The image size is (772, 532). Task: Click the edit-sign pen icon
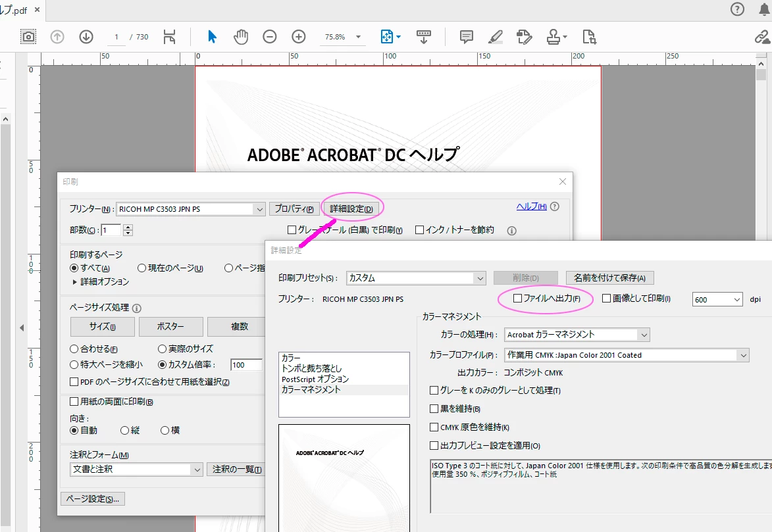525,37
